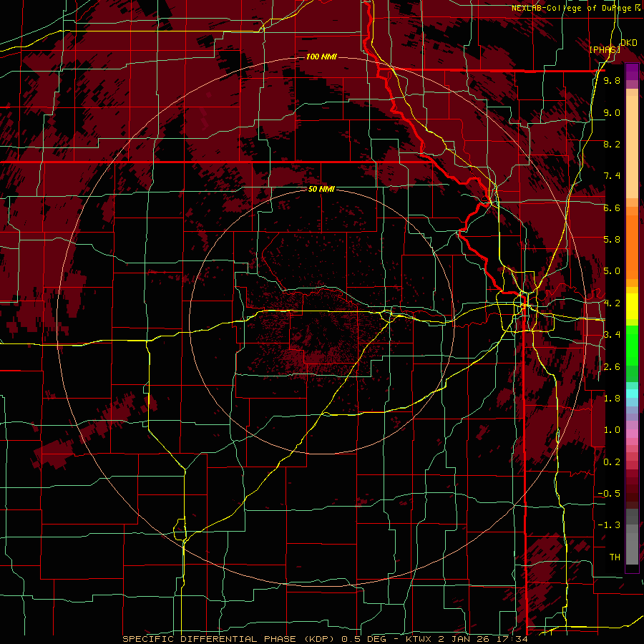Pick the gray TH segment of the color bar
The image size is (644, 644).
pos(632,548)
